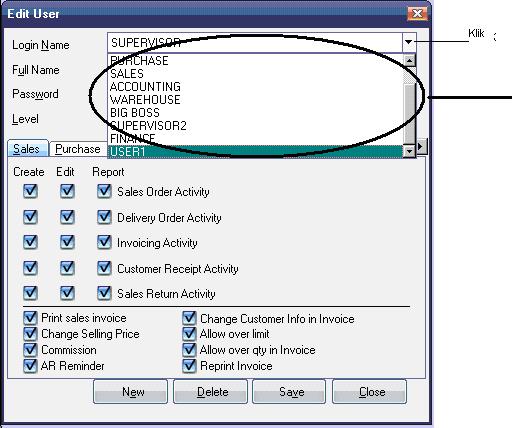The height and width of the screenshot is (428, 512).
Task: Click the Delete button
Action: click(x=210, y=392)
